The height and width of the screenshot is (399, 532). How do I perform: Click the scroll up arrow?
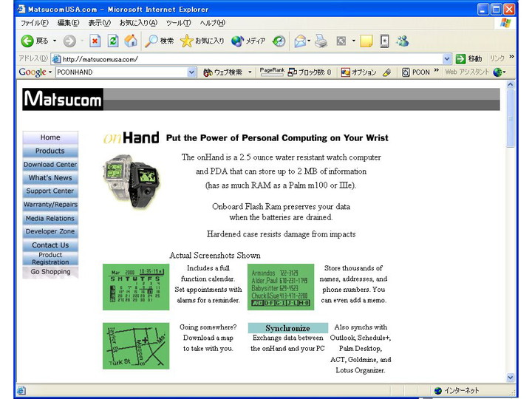[x=511, y=85]
